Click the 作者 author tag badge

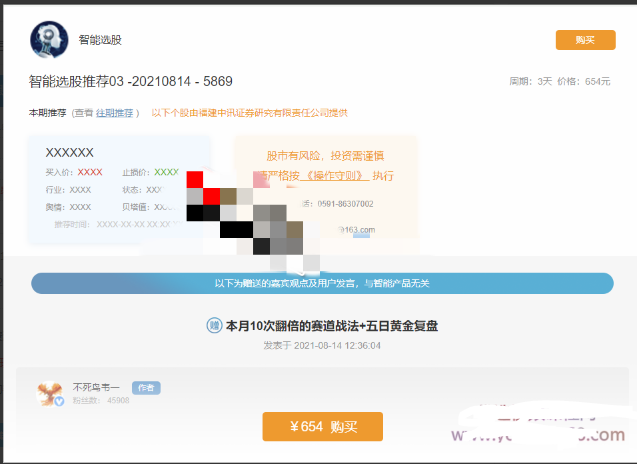tap(146, 387)
